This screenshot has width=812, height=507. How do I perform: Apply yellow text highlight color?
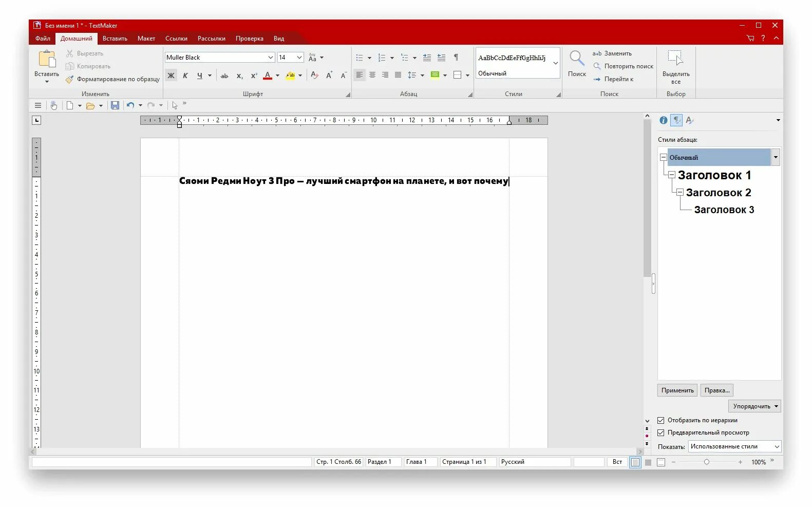pyautogui.click(x=290, y=76)
